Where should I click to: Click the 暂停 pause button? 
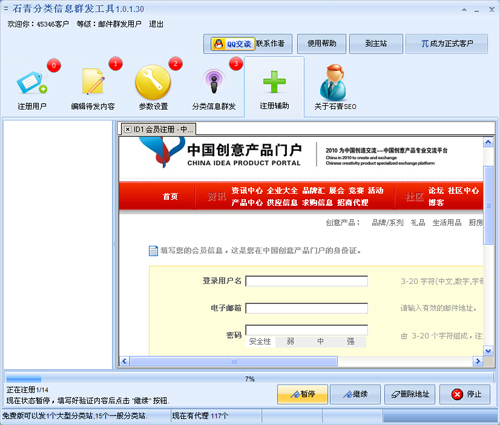302,394
